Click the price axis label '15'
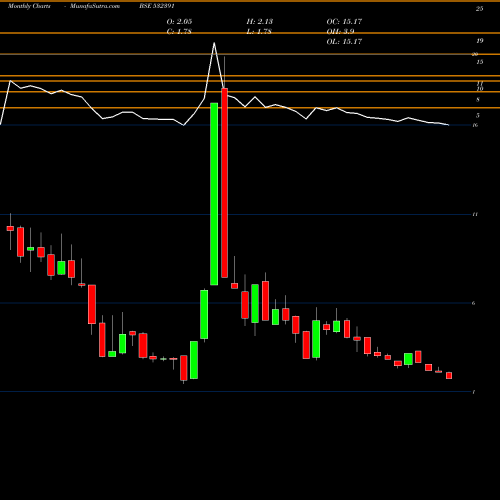Screen dimensions: 500x500 [x=480, y=62]
